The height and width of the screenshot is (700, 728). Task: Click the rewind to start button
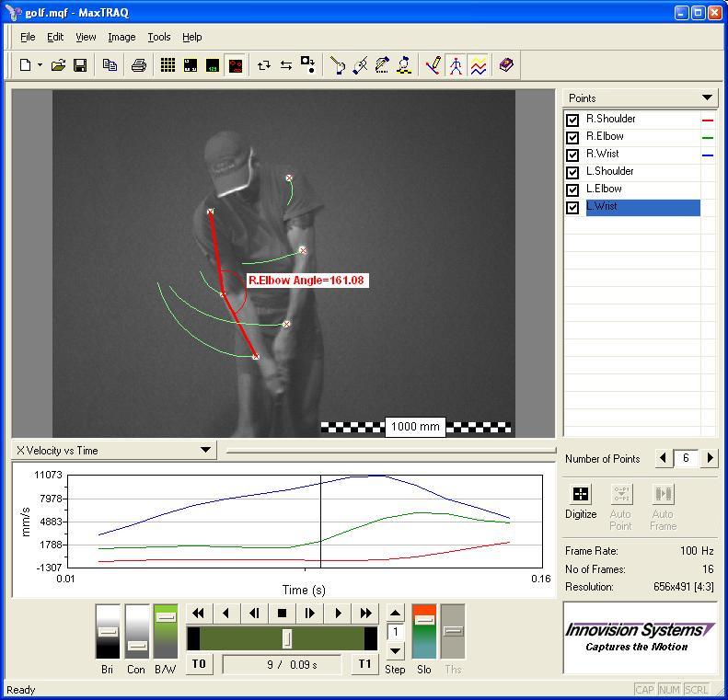tap(198, 614)
